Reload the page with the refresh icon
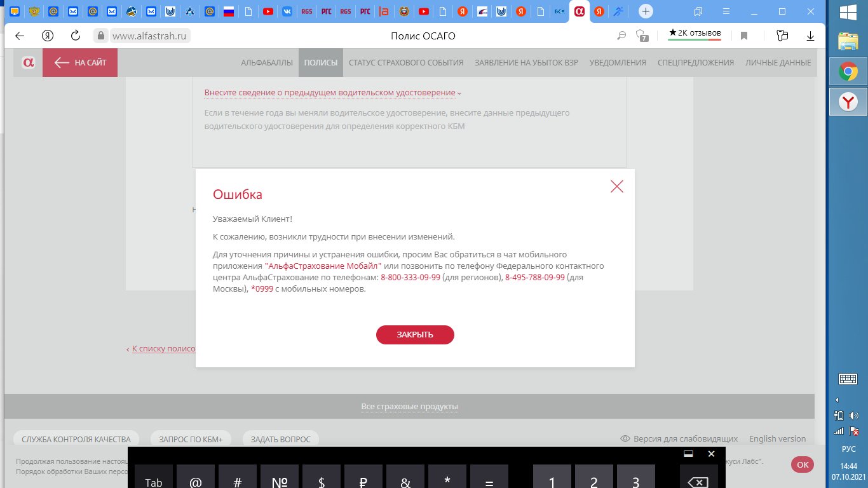This screenshot has width=868, height=488. [x=75, y=36]
